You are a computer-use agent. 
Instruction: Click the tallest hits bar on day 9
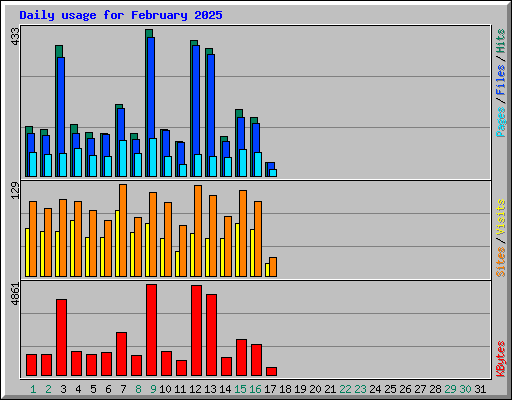[149, 103]
